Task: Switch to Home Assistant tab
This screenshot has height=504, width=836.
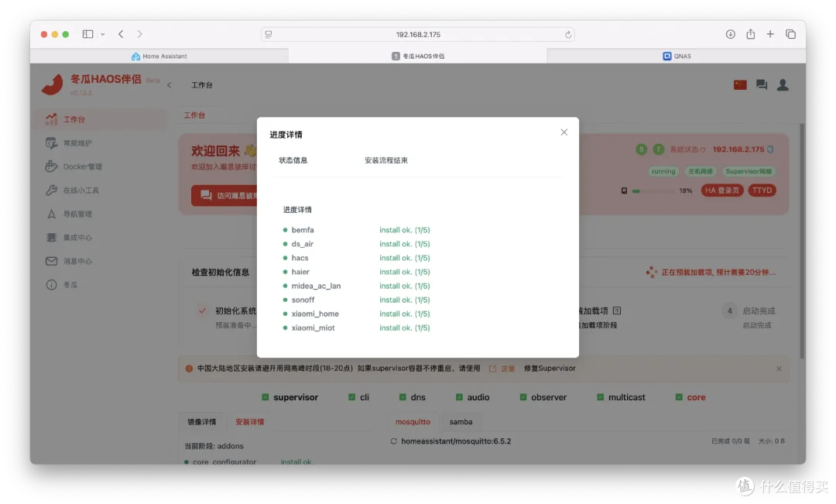Action: pos(159,56)
